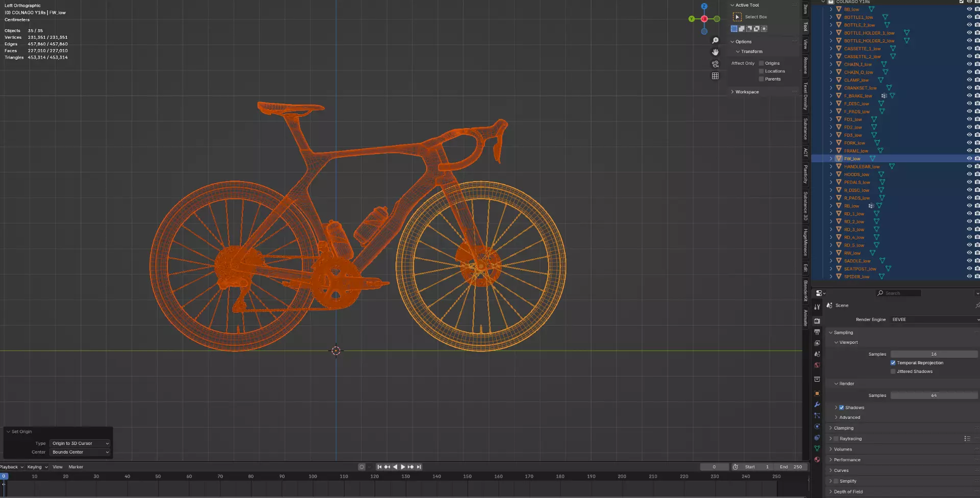
Task: Open the Physics properties tab icon
Action: point(817,427)
